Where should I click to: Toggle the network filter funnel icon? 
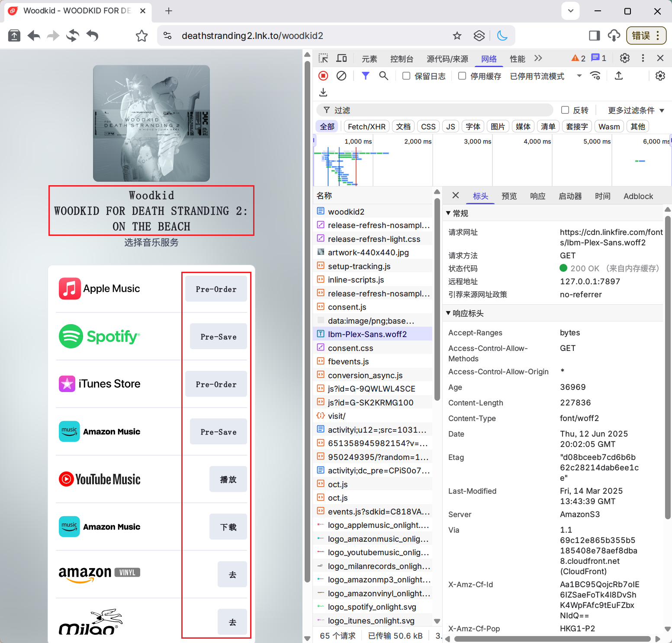click(366, 76)
